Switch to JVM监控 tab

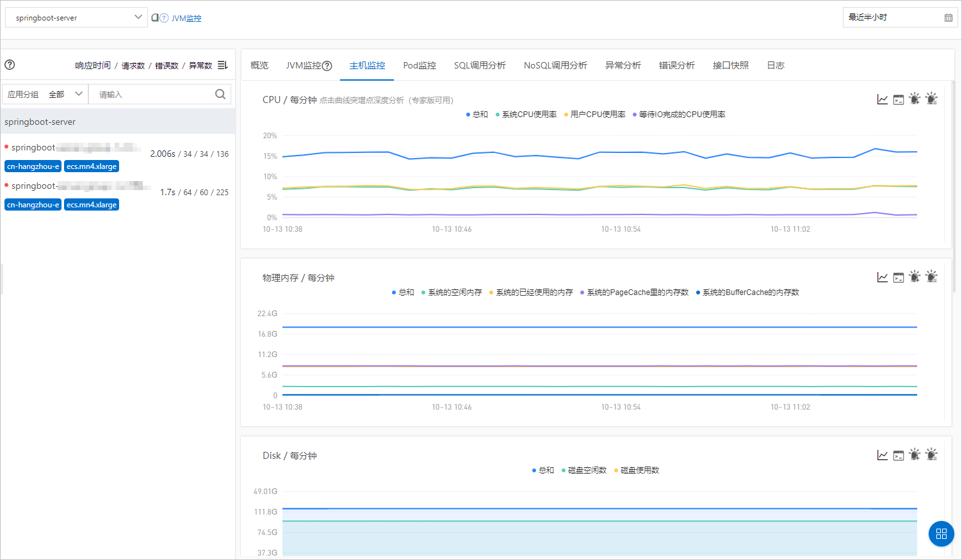click(304, 65)
